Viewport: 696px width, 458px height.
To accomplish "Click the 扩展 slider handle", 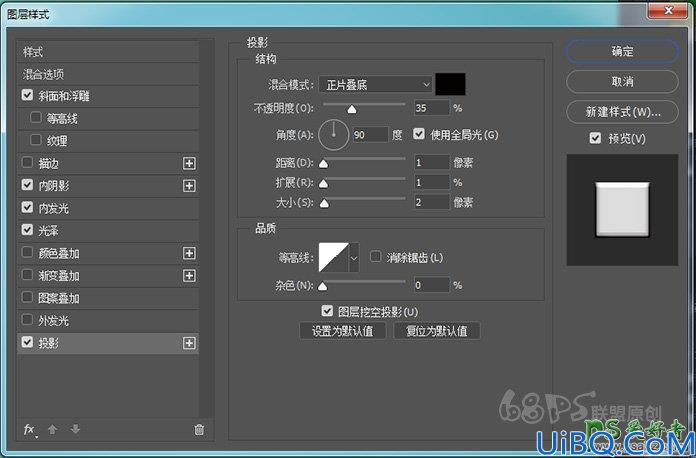I will [324, 183].
